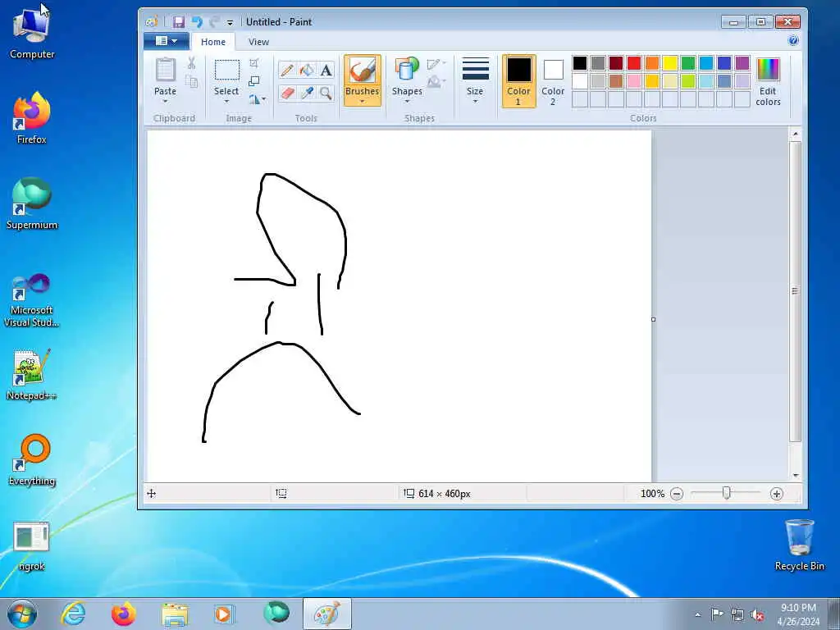Click the Crop icon in Image group
This screenshot has width=840, height=630.
(254, 63)
